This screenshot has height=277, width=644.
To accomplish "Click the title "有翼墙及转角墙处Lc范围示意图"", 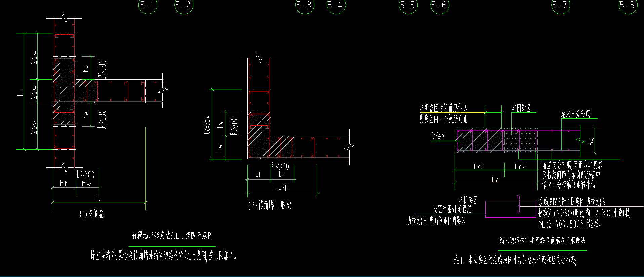I will tap(172, 235).
